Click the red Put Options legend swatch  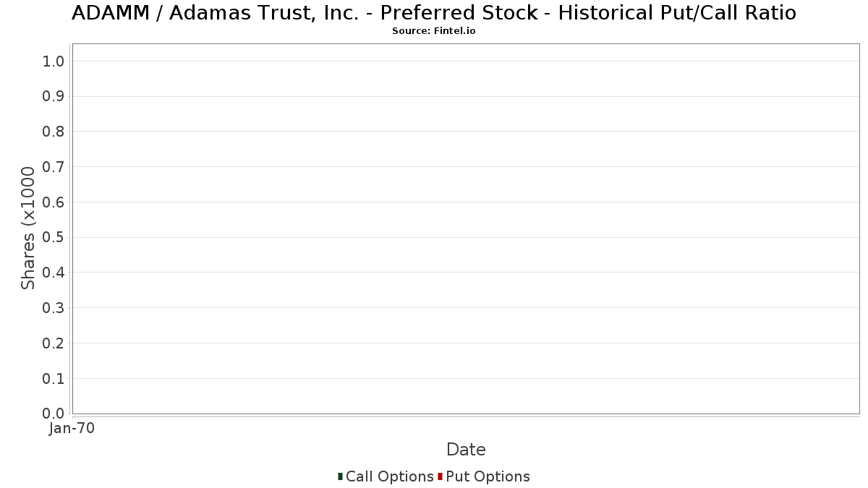pos(440,476)
